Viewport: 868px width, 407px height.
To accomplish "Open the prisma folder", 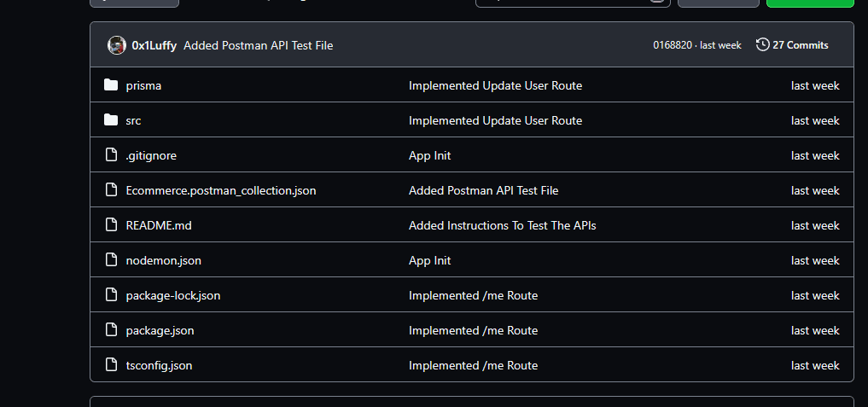I will 143,85.
